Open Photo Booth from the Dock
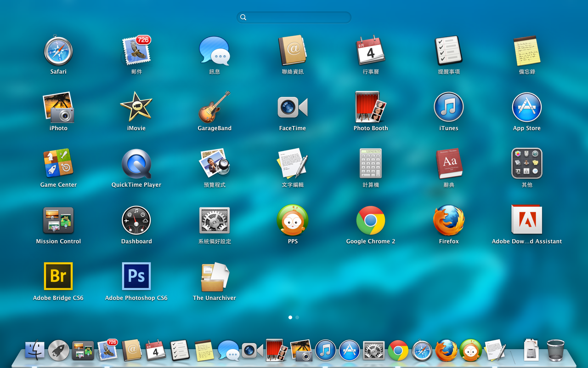Image resolution: width=588 pixels, height=368 pixels. click(277, 351)
